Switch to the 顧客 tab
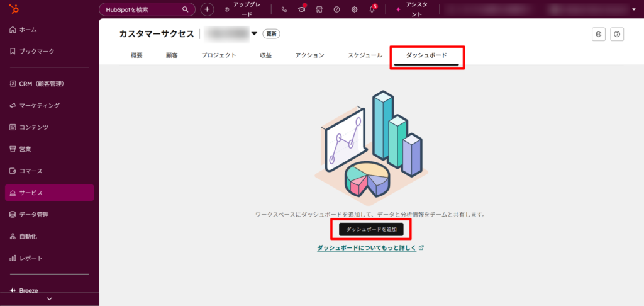The image size is (644, 306). 172,55
